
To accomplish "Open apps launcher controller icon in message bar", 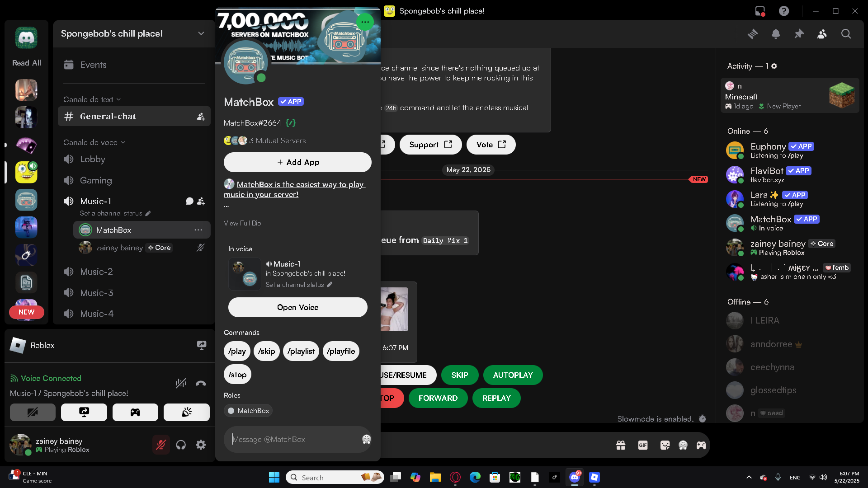I will (x=701, y=446).
